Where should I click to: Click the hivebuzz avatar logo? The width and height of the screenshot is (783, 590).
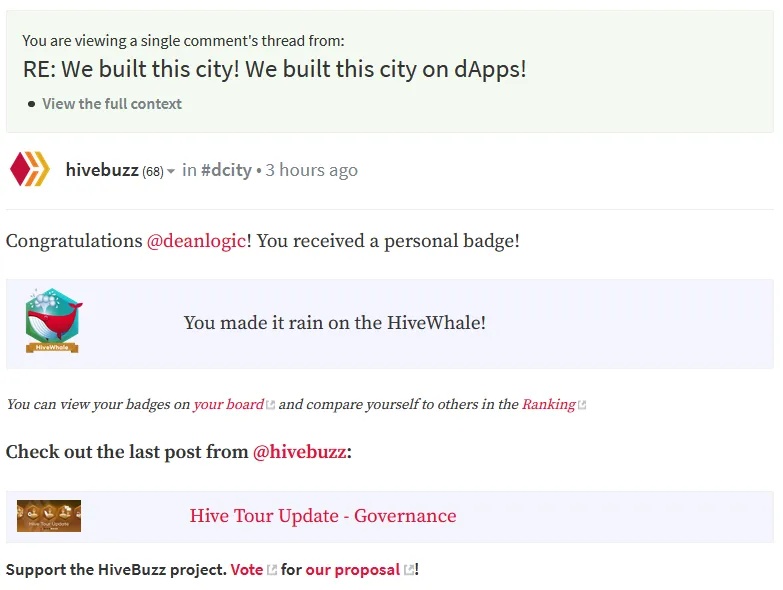coord(30,169)
